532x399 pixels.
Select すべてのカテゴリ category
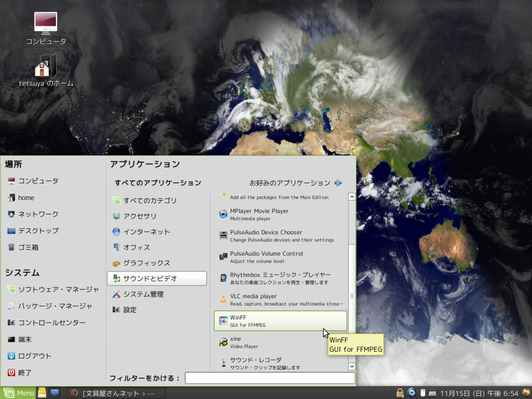pyautogui.click(x=157, y=201)
